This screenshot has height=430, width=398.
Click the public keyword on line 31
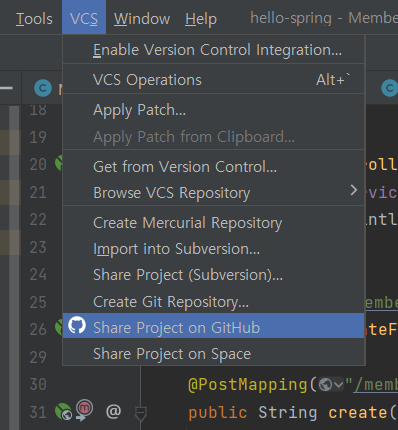pos(218,413)
